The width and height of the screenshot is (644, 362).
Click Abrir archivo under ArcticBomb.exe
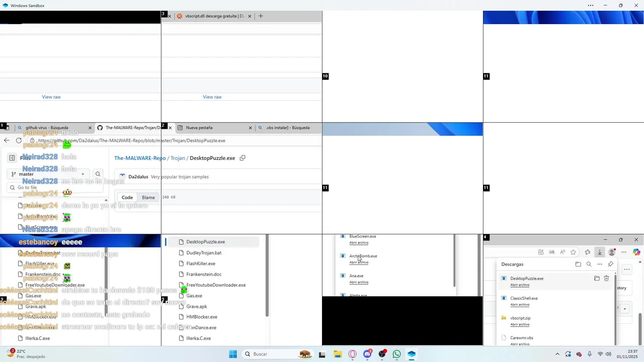point(359,262)
